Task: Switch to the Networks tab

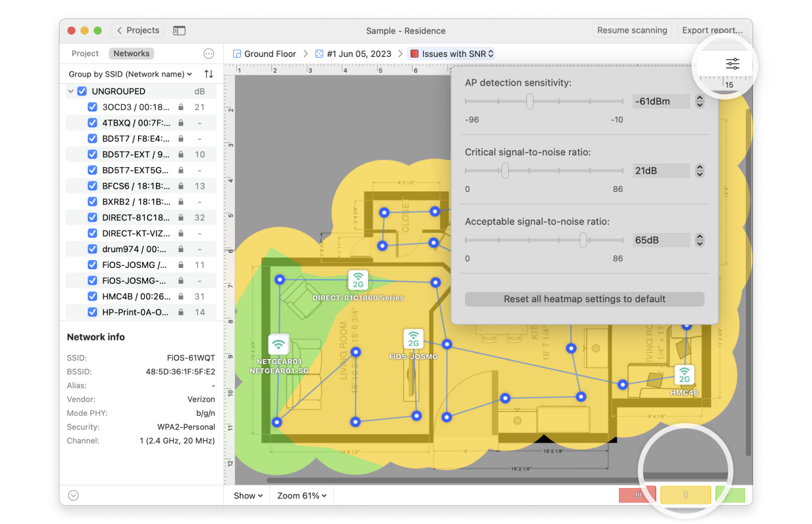Action: 132,54
